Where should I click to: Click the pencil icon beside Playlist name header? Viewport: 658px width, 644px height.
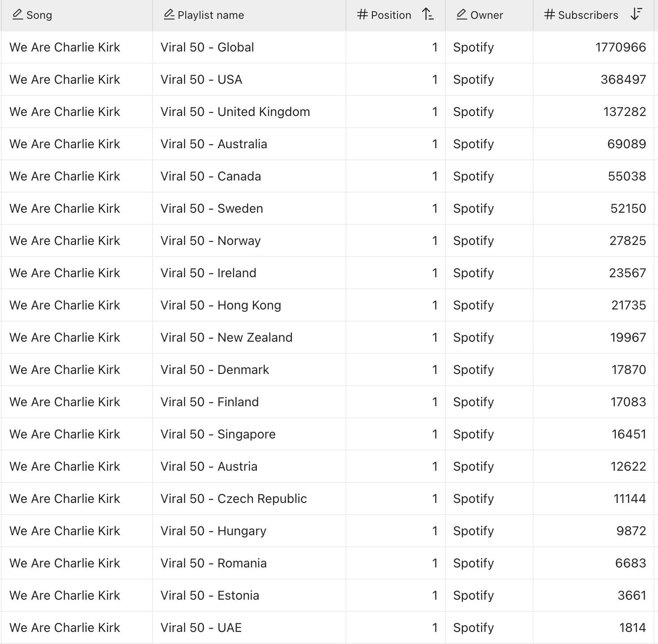coord(169,15)
